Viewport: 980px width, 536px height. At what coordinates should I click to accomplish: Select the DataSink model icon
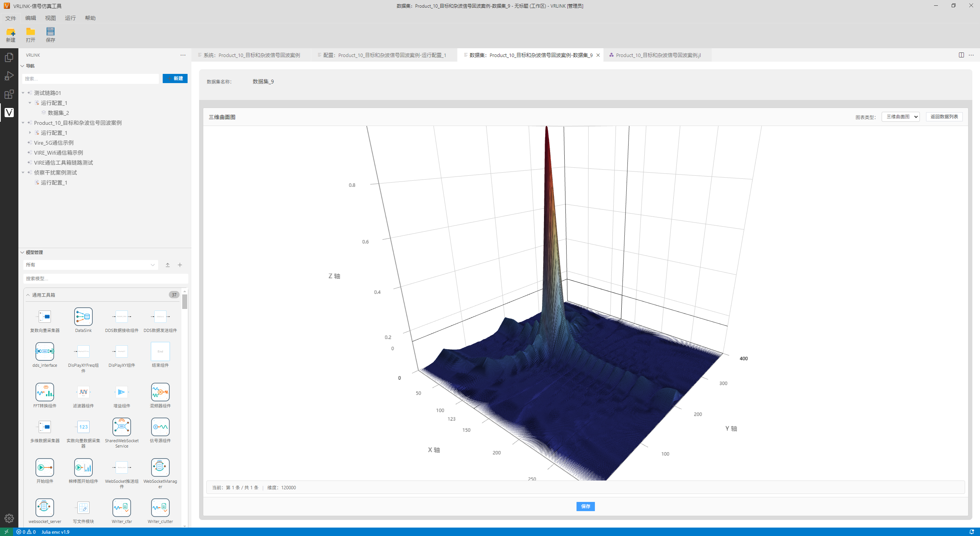point(83,317)
